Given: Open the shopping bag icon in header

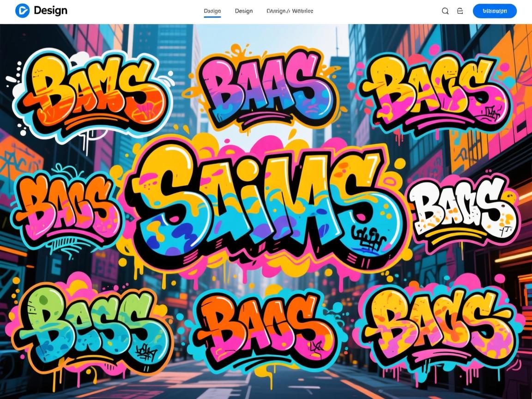Looking at the screenshot, I should (460, 11).
